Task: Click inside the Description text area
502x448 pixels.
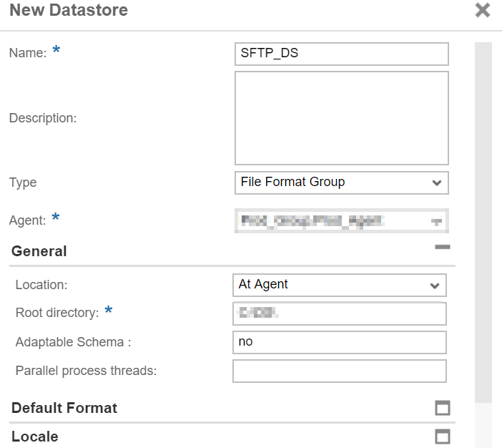Action: pyautogui.click(x=341, y=118)
